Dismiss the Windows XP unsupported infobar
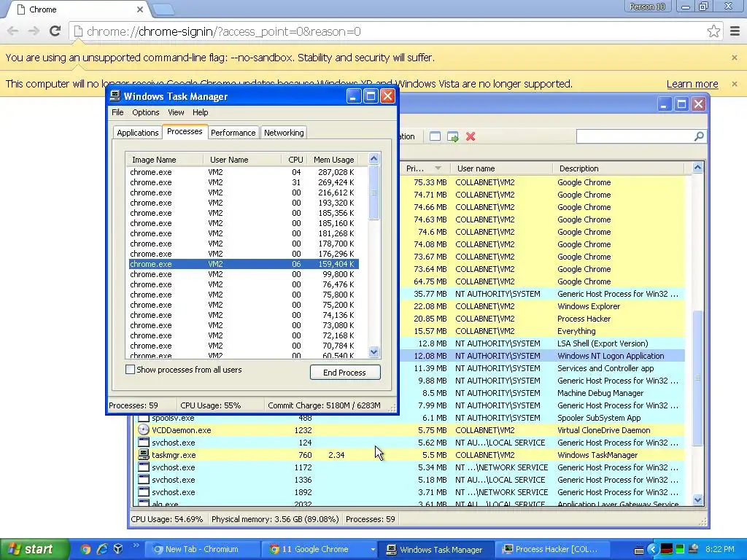This screenshot has width=747, height=560. tap(734, 84)
